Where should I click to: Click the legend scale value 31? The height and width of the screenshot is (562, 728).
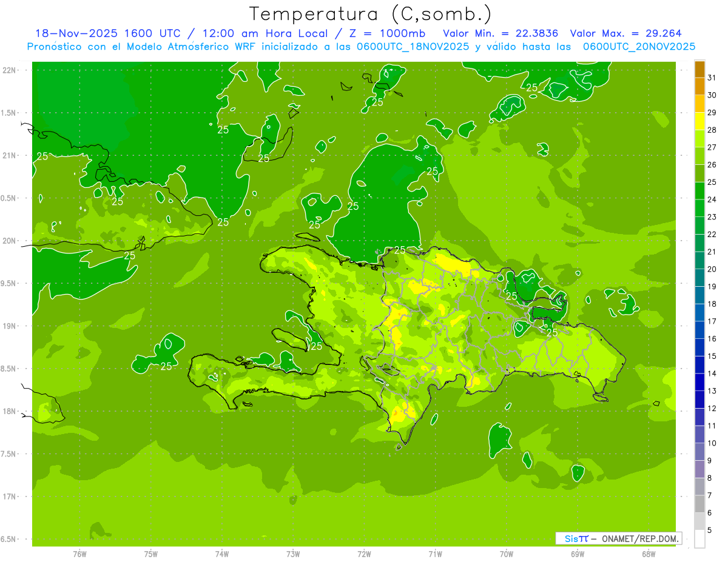[x=712, y=78]
